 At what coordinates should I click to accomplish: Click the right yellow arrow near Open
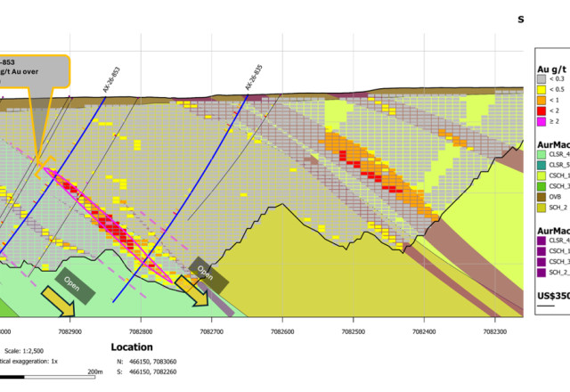(x=192, y=291)
